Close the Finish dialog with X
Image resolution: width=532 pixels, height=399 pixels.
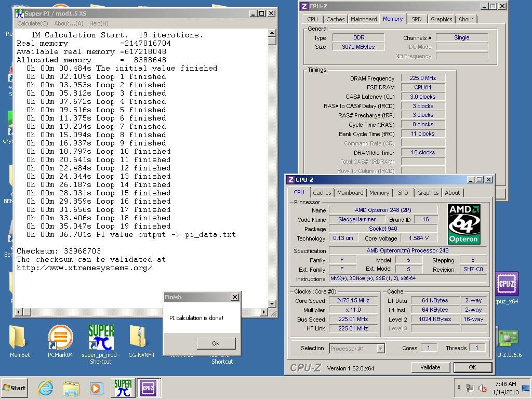pyautogui.click(x=234, y=297)
